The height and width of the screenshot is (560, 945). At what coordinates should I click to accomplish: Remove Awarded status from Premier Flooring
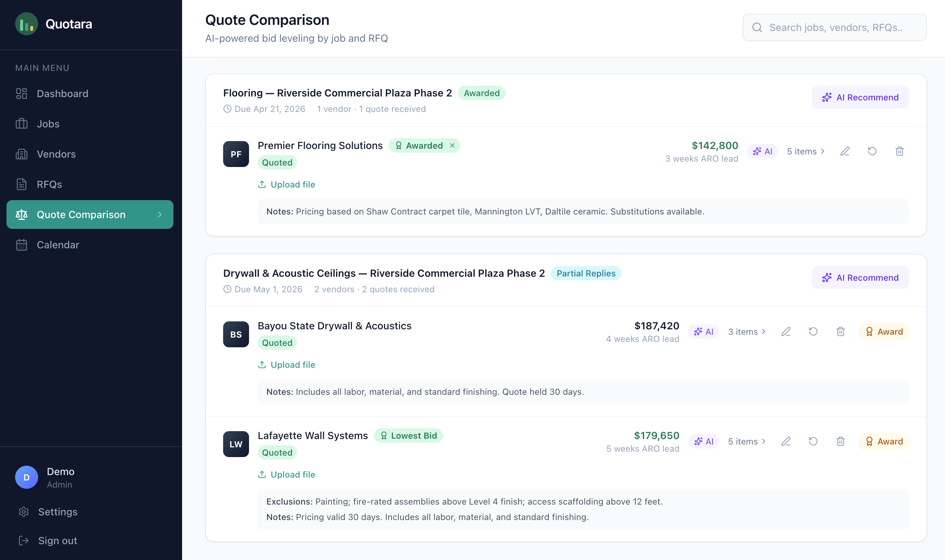pos(452,146)
